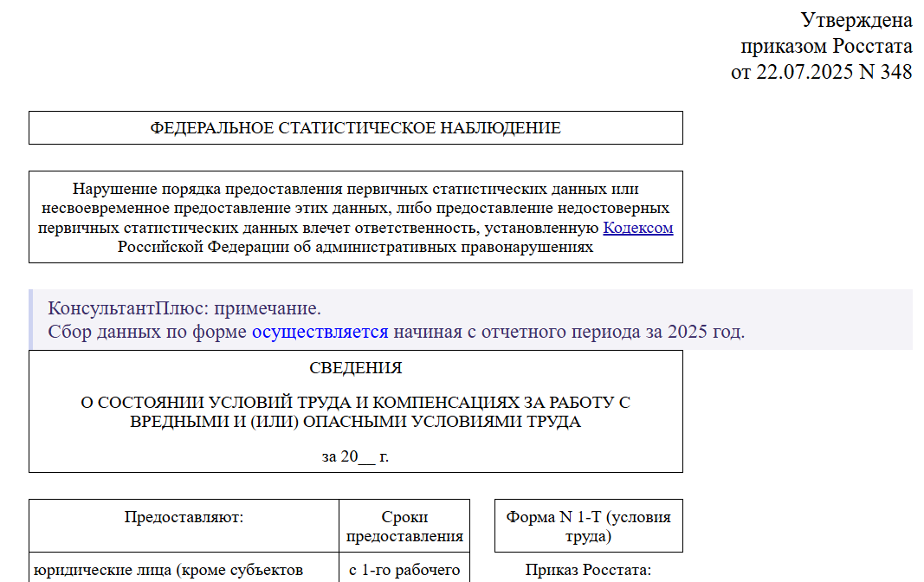Viewport: 924px width, 582px height.
Task: Click the осуществляется link in the note
Action: click(x=320, y=332)
